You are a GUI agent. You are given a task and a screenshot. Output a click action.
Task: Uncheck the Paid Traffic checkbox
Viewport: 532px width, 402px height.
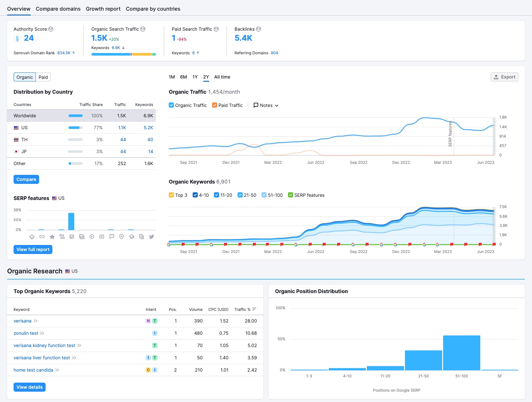click(215, 105)
